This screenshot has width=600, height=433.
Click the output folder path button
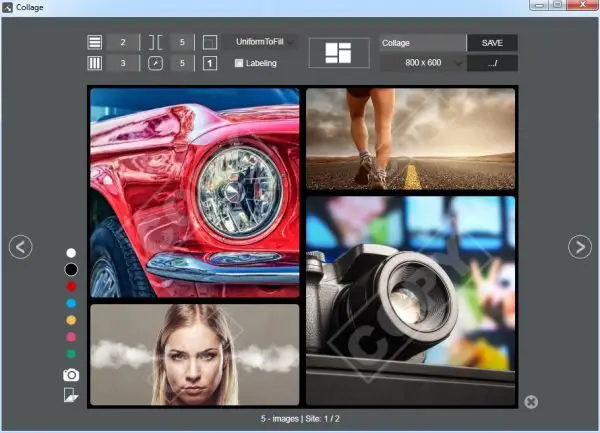492,63
